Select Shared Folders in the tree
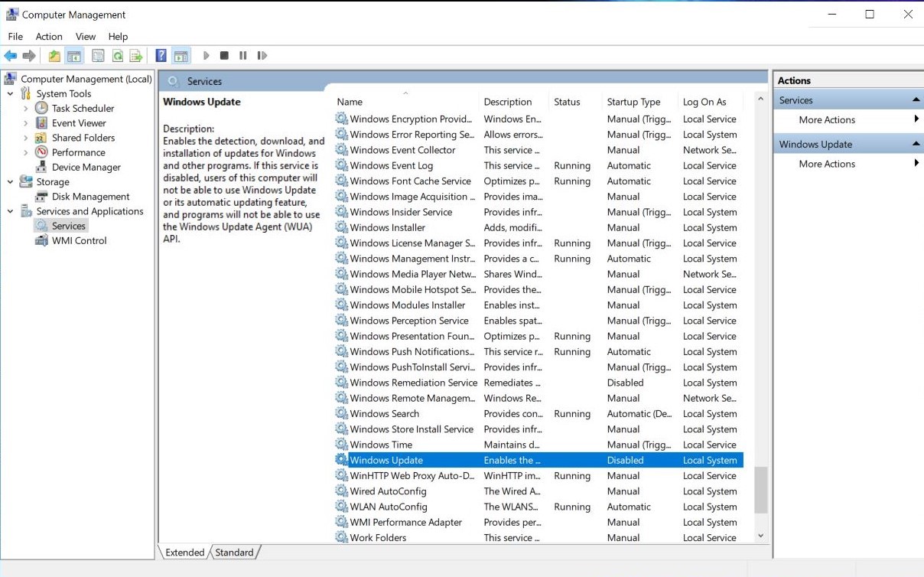The height and width of the screenshot is (577, 924). 83,138
